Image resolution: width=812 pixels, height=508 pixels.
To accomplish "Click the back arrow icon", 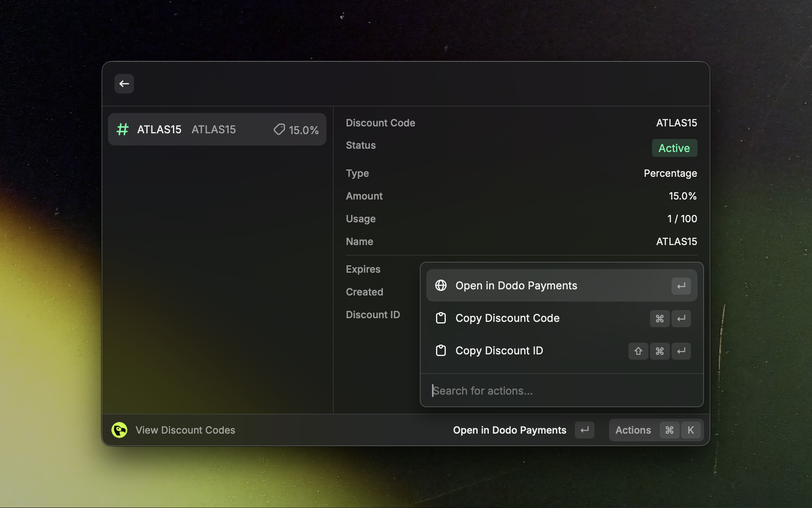I will coord(124,84).
